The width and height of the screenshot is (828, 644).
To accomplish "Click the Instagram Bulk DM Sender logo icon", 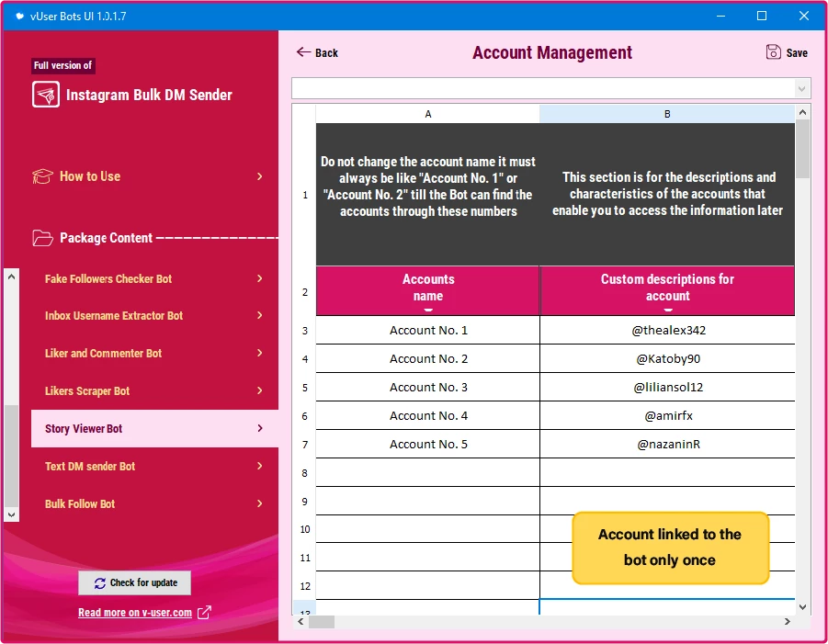I will pos(45,95).
